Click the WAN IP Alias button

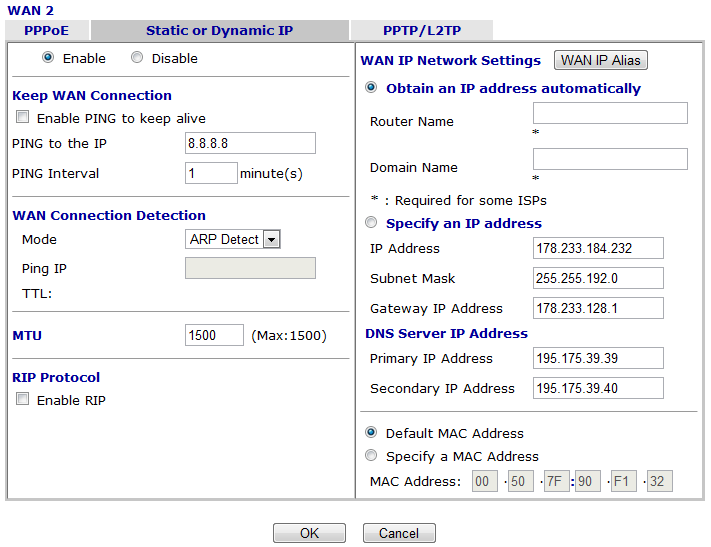pos(600,60)
